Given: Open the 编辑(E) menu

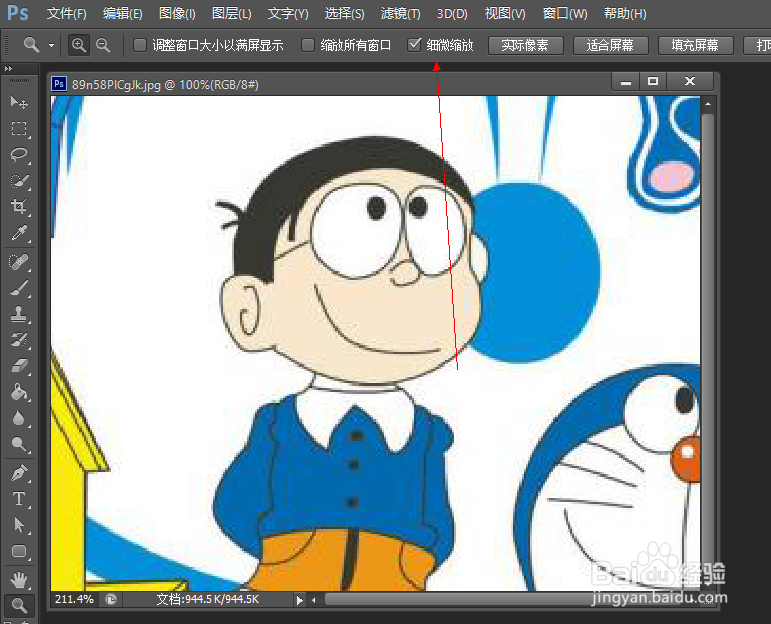Looking at the screenshot, I should (x=122, y=14).
